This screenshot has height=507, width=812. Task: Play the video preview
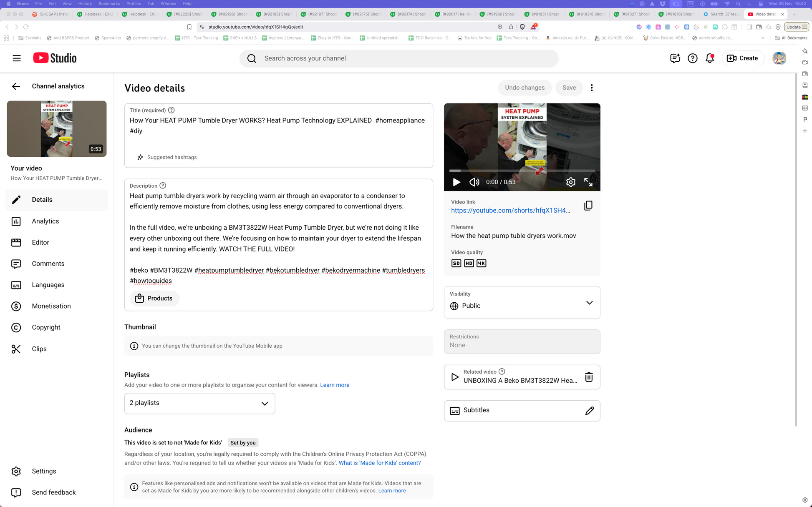click(456, 182)
